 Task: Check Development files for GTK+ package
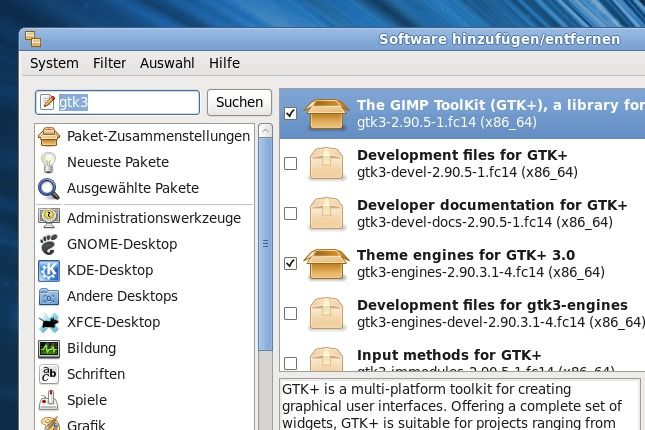pyautogui.click(x=290, y=163)
